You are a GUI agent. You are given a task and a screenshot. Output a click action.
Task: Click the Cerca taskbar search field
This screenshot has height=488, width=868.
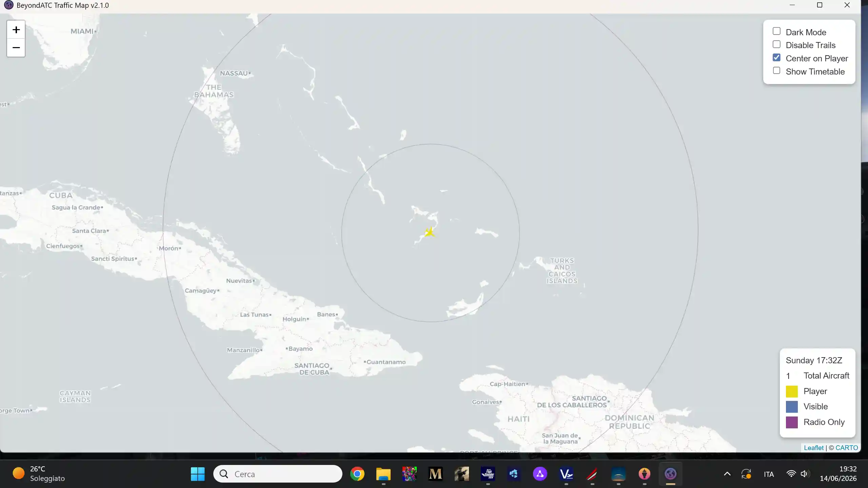(278, 474)
